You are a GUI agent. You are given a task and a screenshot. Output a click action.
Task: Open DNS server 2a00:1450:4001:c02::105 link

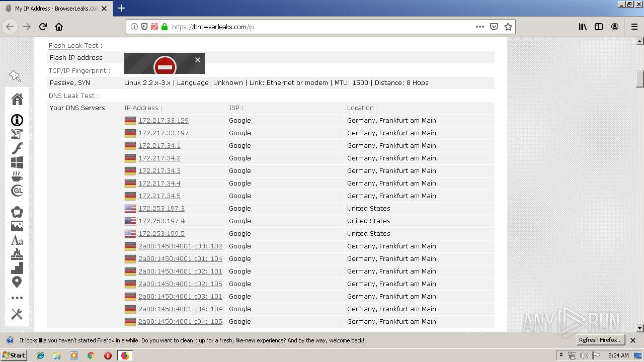(x=180, y=284)
